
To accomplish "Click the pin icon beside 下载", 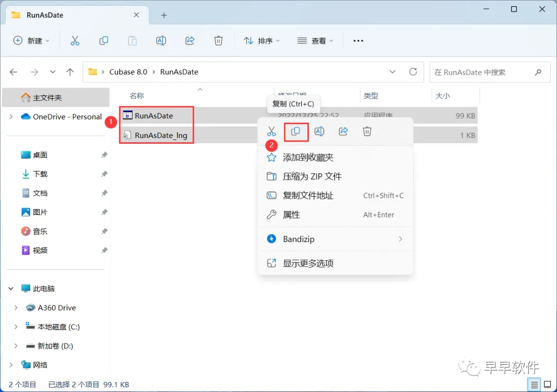I will [x=104, y=174].
